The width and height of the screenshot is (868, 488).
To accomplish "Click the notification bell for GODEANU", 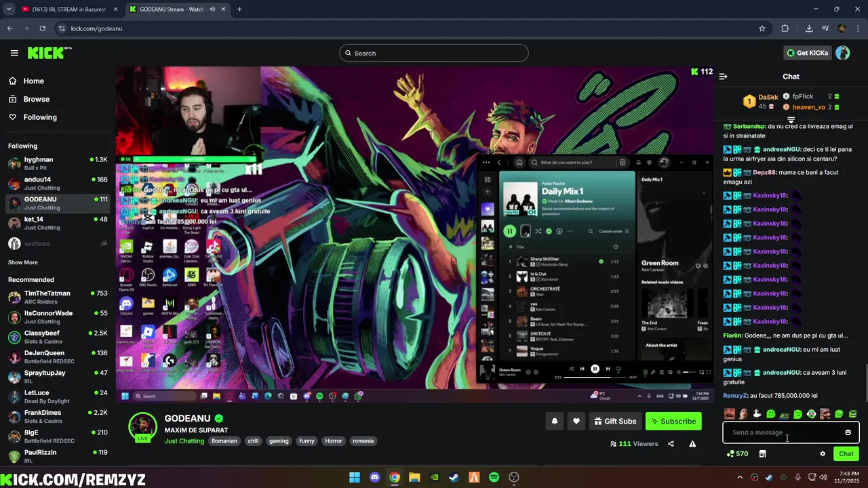I will (555, 421).
